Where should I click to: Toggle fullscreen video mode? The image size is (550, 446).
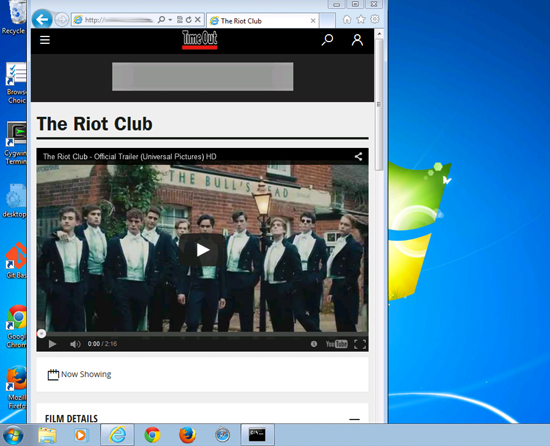click(x=360, y=344)
